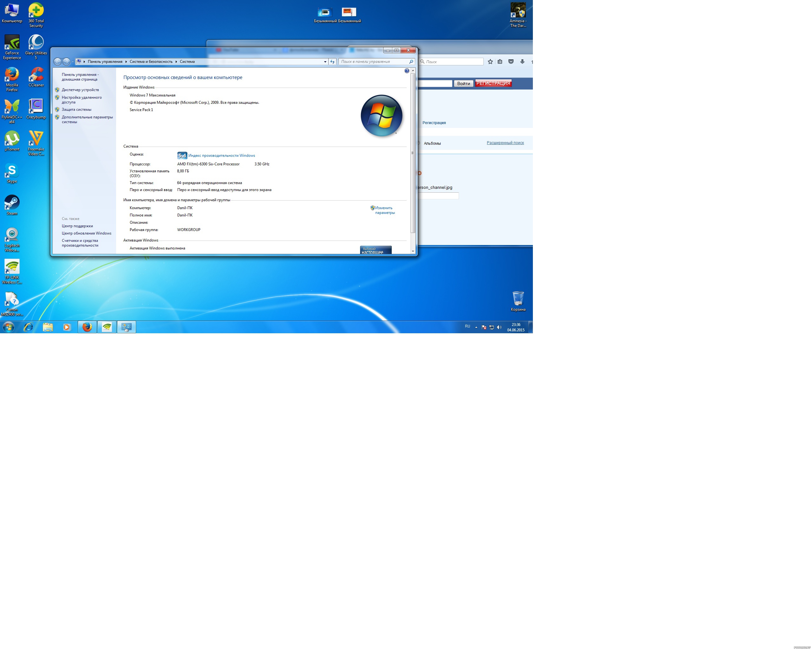Open Защита системы link
The image size is (812, 650).
(x=76, y=109)
